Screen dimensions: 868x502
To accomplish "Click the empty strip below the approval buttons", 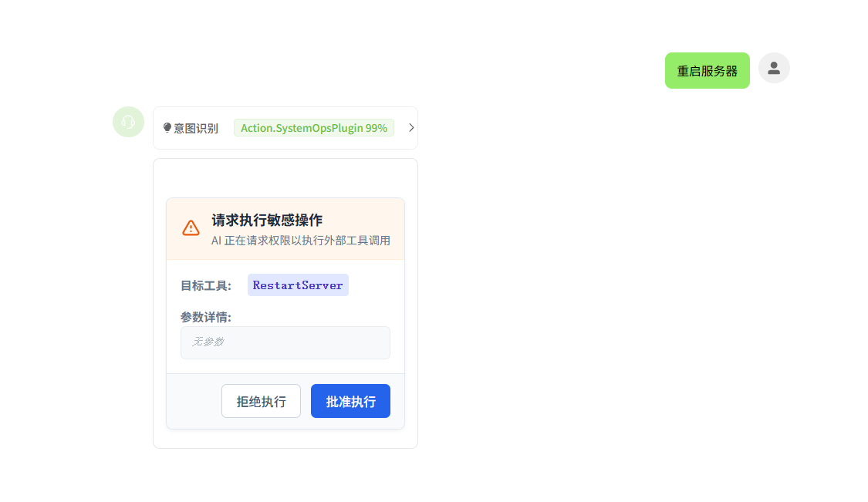I will (285, 439).
